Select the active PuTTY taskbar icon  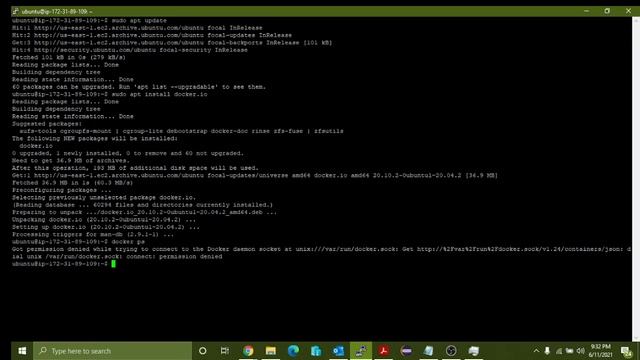pyautogui.click(x=361, y=351)
